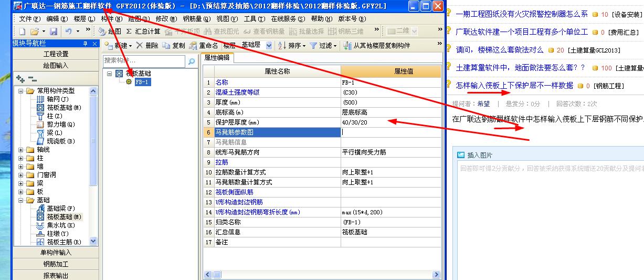Click the 绘图输入 navigation button
The height and width of the screenshot is (280, 644).
[x=56, y=66]
